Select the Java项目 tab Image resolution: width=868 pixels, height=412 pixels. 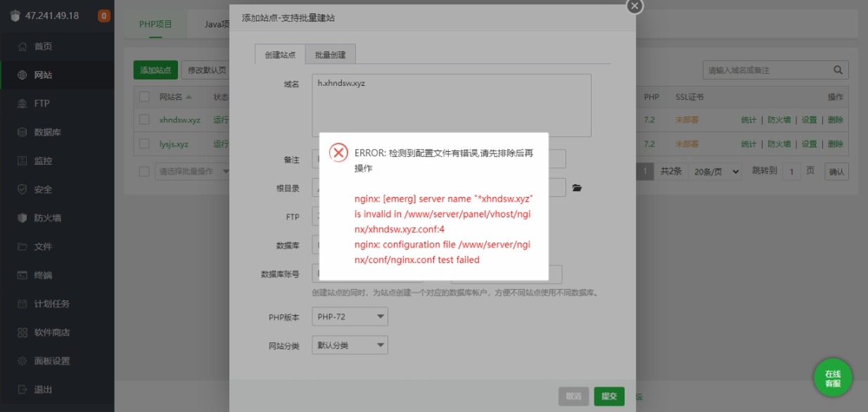pos(217,24)
